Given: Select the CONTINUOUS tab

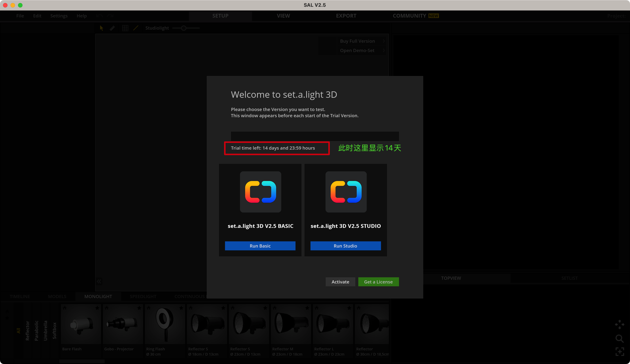Looking at the screenshot, I should 190,297.
